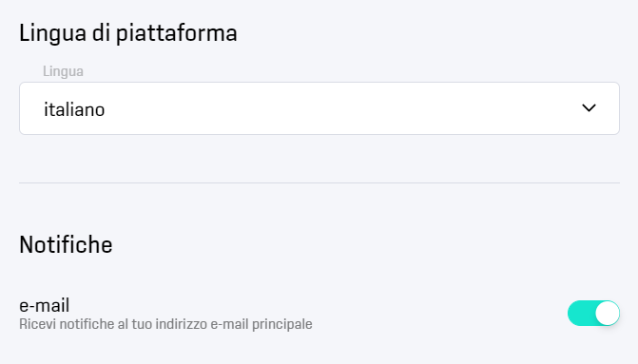Image resolution: width=638 pixels, height=364 pixels.
Task: Click the 'Lingua' field label
Action: pyautogui.click(x=63, y=71)
